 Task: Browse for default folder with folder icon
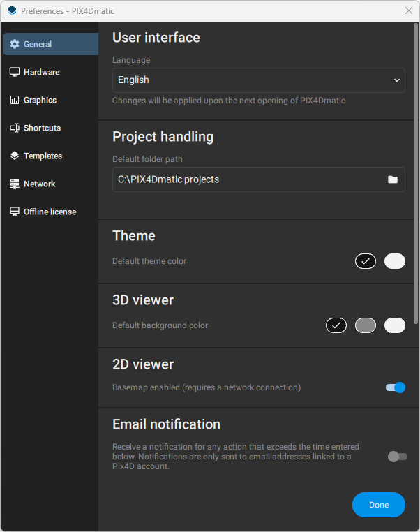point(393,179)
